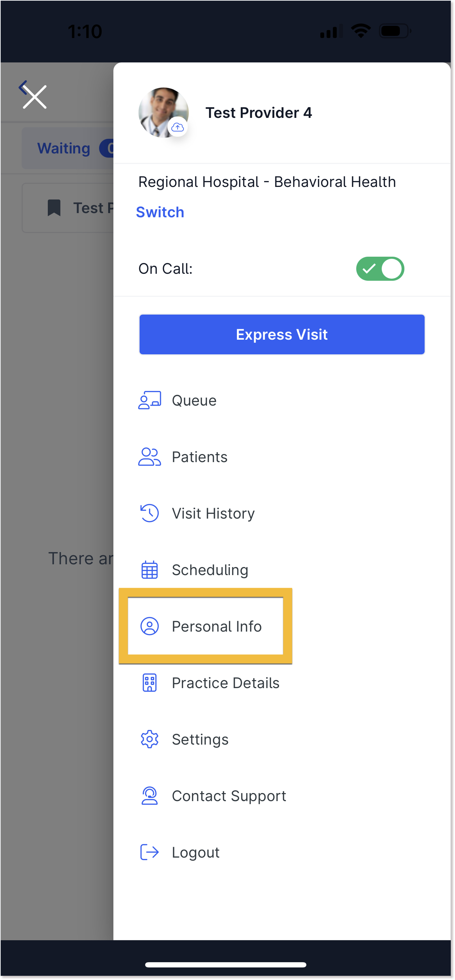Tap the bookmarked Test provider card
The image size is (455, 980).
point(68,208)
